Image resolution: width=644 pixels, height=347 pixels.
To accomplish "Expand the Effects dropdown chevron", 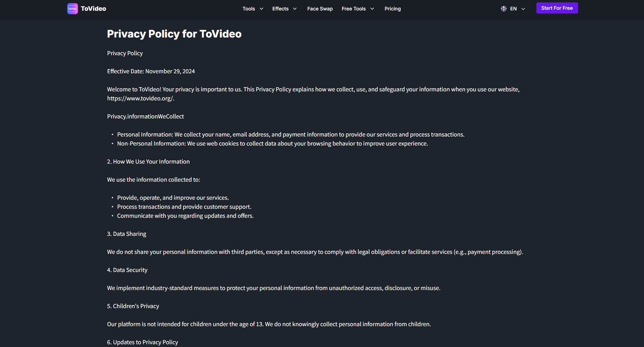I will click(295, 9).
